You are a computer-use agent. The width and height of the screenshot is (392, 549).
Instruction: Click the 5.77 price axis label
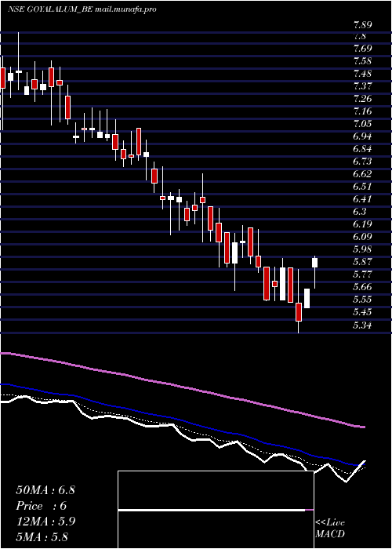(x=362, y=274)
